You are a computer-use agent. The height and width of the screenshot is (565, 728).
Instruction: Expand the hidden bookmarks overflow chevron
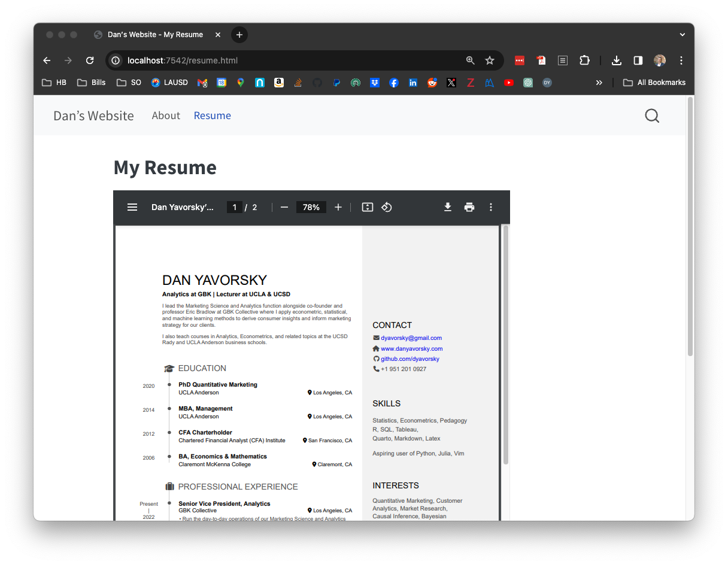(599, 83)
